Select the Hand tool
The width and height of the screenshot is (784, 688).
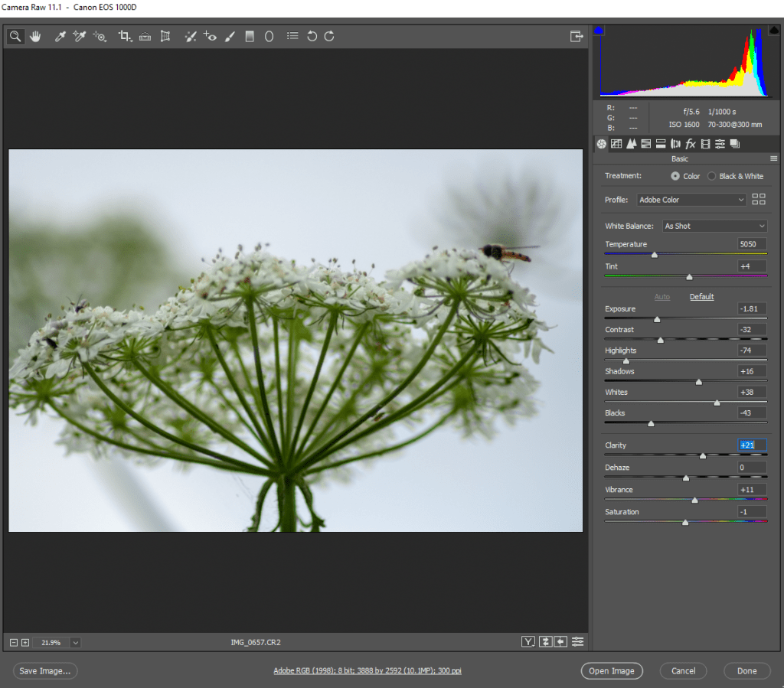[35, 36]
